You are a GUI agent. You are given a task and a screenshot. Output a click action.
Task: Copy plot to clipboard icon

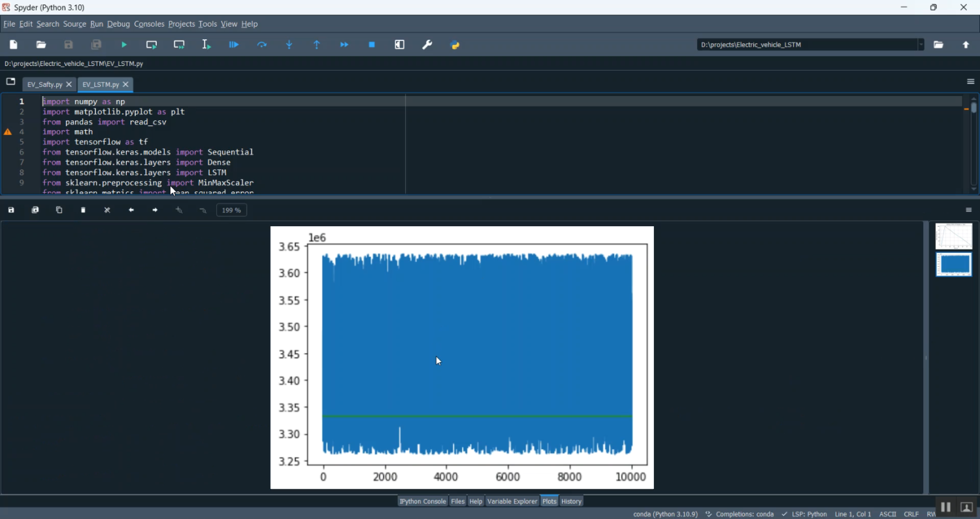tap(59, 210)
